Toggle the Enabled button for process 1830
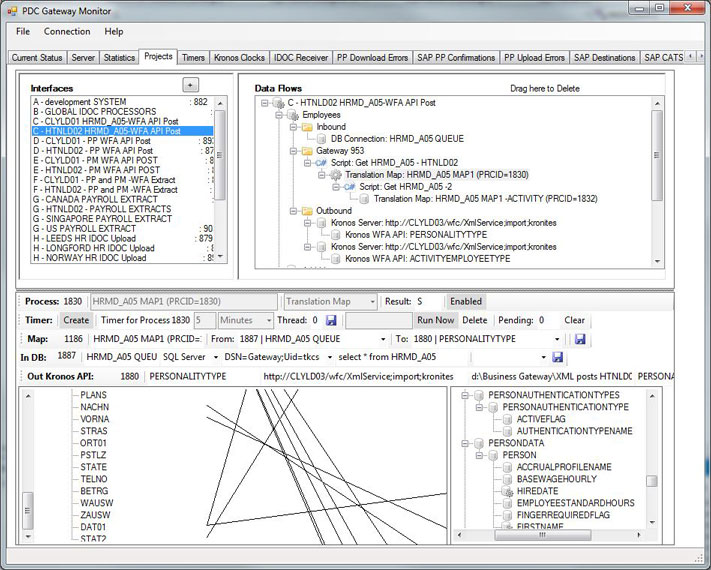This screenshot has height=570, width=711. click(x=465, y=301)
